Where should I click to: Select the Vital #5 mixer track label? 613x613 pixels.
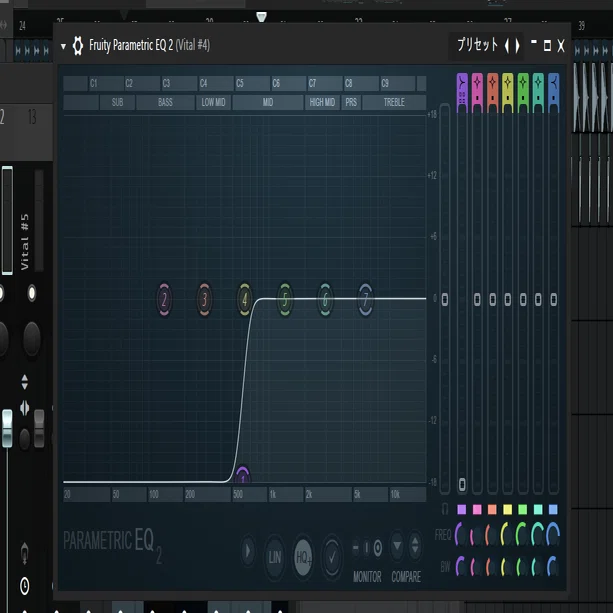point(24,242)
